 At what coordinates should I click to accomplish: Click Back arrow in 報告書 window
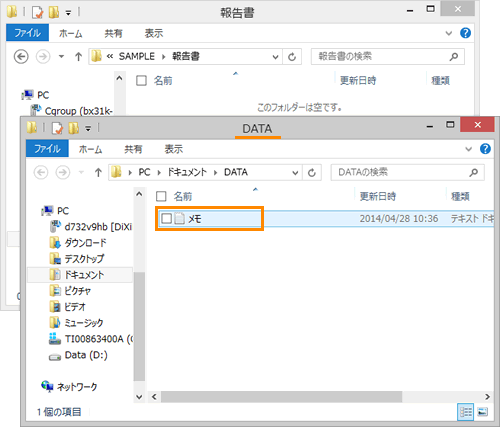click(21, 56)
